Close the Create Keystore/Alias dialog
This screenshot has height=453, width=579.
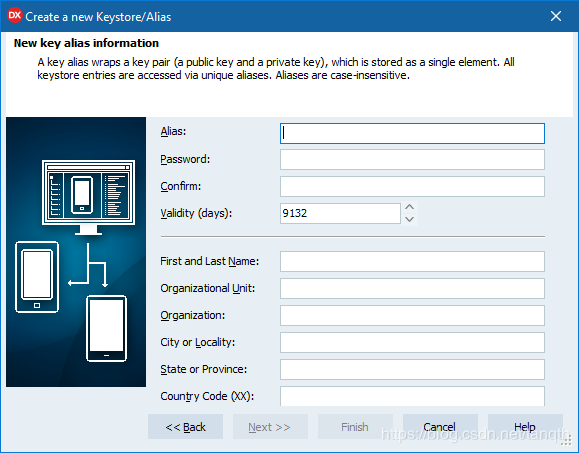point(556,16)
